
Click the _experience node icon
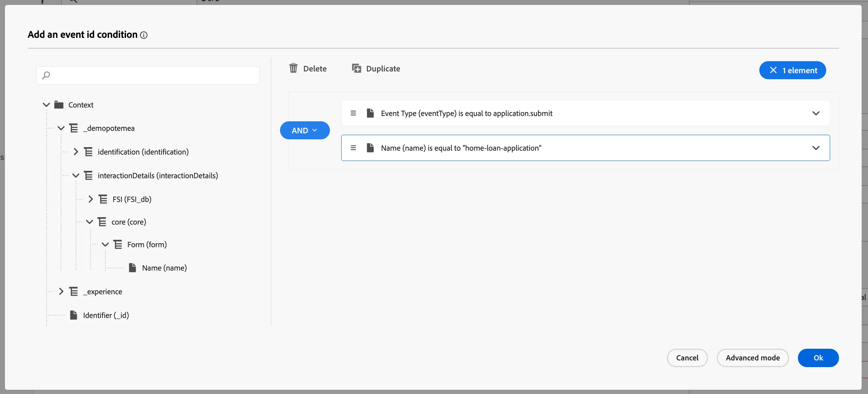pyautogui.click(x=74, y=291)
